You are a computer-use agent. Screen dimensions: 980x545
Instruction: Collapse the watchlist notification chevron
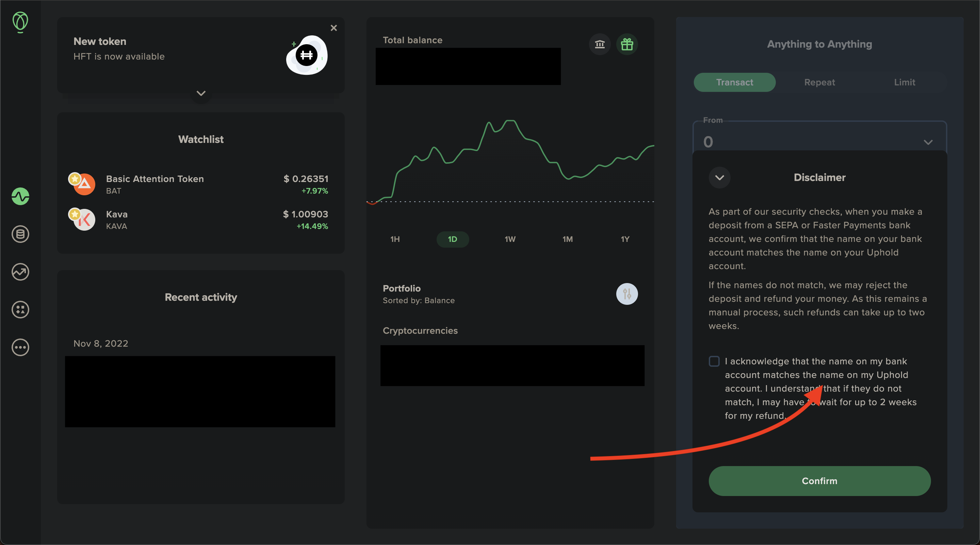201,93
